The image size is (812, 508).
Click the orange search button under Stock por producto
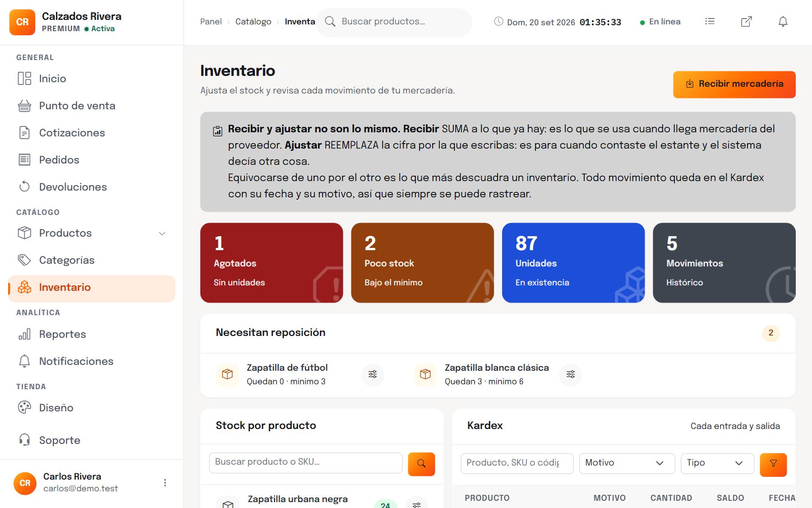coord(421,464)
